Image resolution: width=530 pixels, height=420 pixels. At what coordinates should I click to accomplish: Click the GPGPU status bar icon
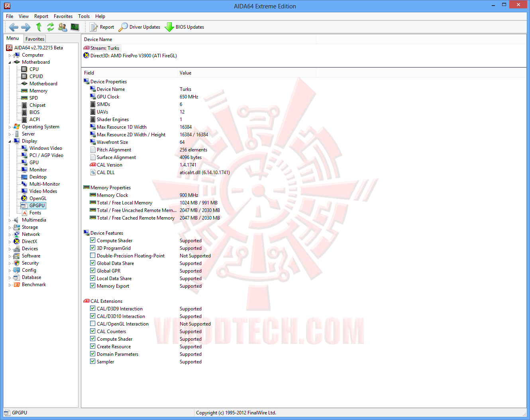pos(7,413)
